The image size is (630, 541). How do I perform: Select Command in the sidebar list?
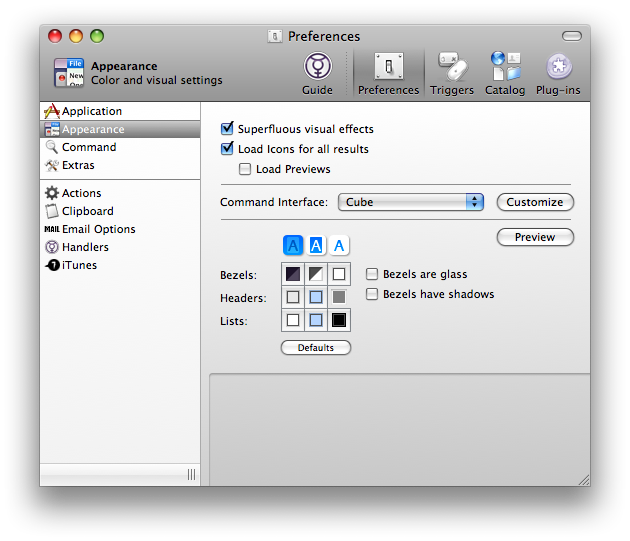120,147
